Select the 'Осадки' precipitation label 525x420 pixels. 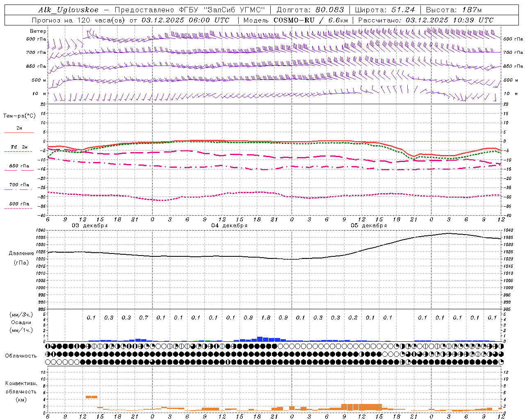click(21, 322)
